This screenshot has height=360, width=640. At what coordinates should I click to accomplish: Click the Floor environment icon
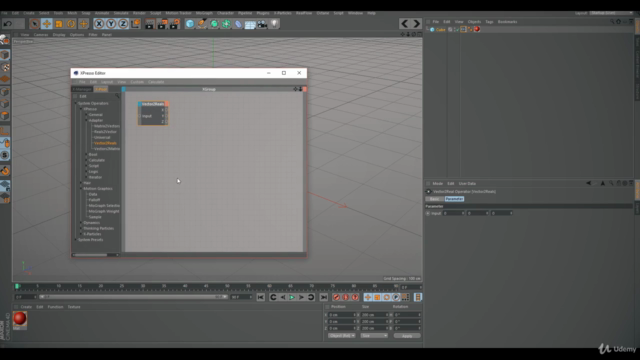click(x=250, y=24)
